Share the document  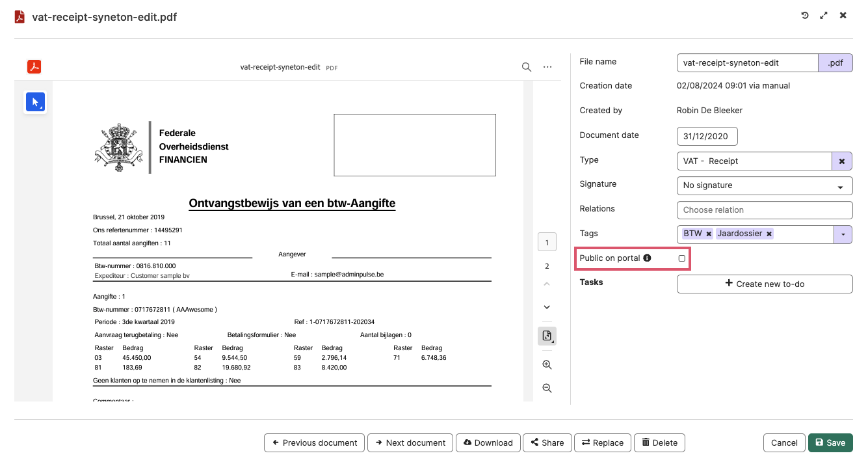[x=547, y=442]
